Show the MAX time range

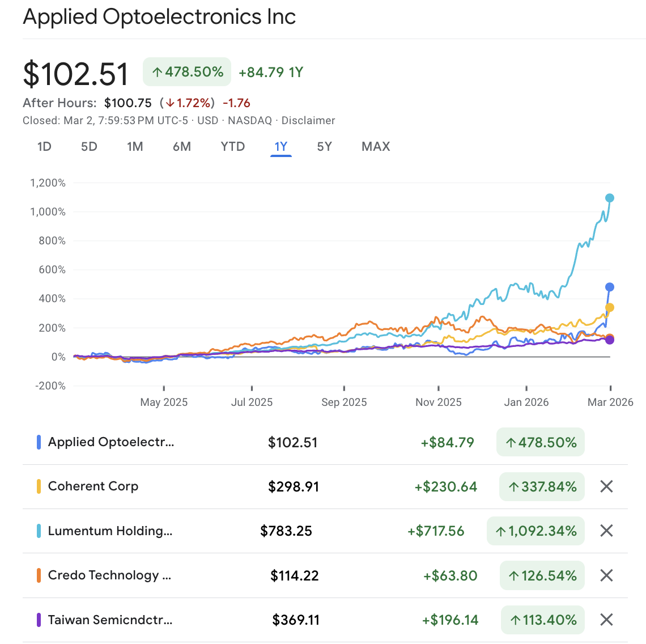click(x=376, y=147)
